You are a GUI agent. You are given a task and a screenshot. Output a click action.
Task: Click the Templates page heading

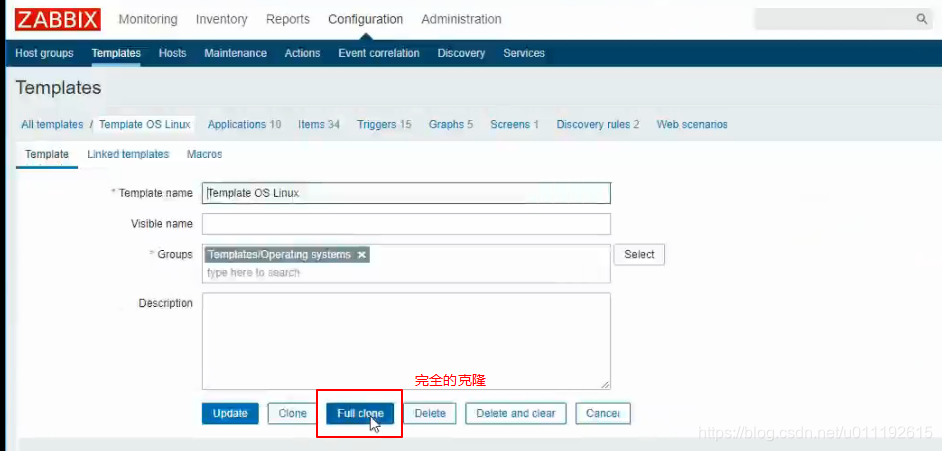pyautogui.click(x=58, y=88)
